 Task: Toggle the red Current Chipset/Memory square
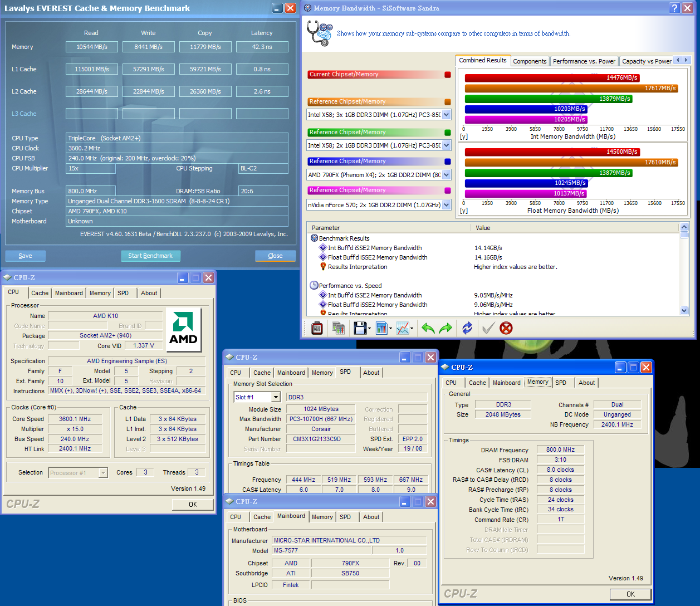click(448, 75)
